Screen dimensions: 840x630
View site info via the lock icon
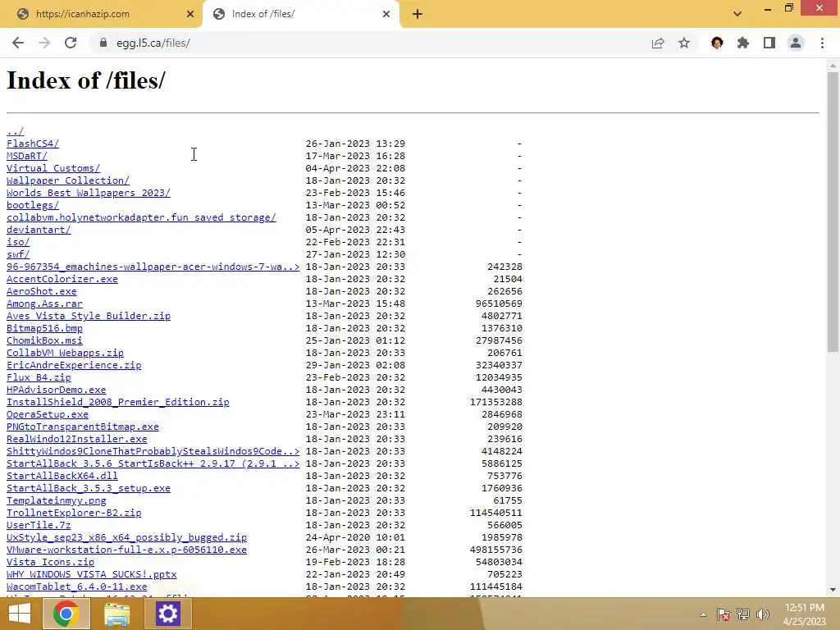click(103, 43)
